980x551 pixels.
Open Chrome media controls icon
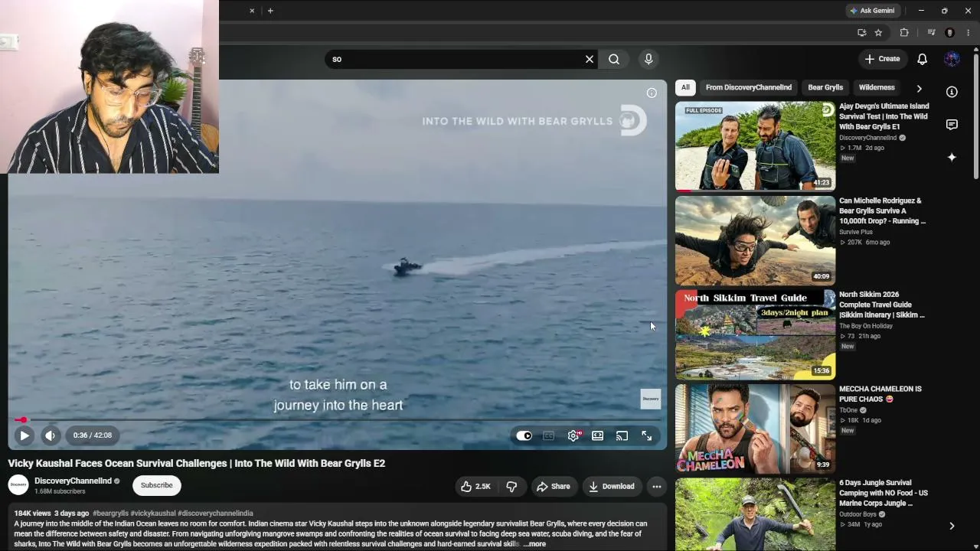coord(931,33)
